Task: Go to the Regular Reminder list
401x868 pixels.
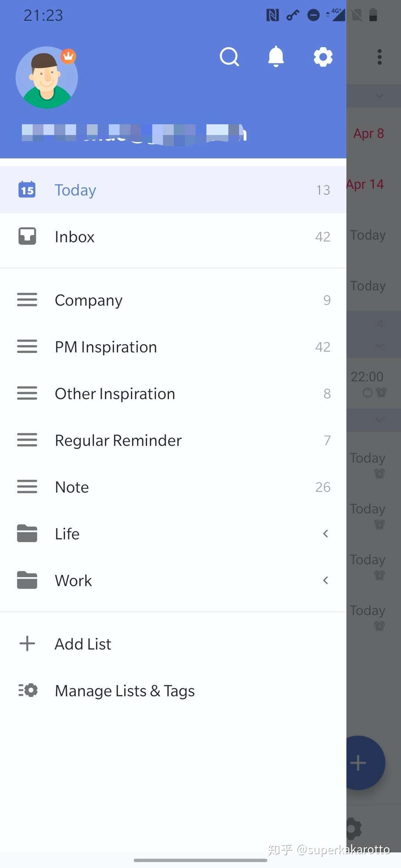Action: (x=118, y=440)
